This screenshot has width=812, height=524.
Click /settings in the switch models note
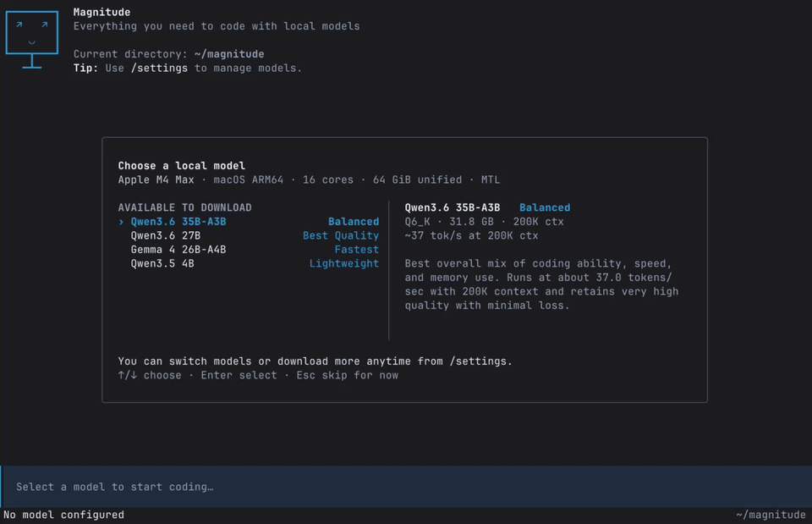(x=477, y=361)
